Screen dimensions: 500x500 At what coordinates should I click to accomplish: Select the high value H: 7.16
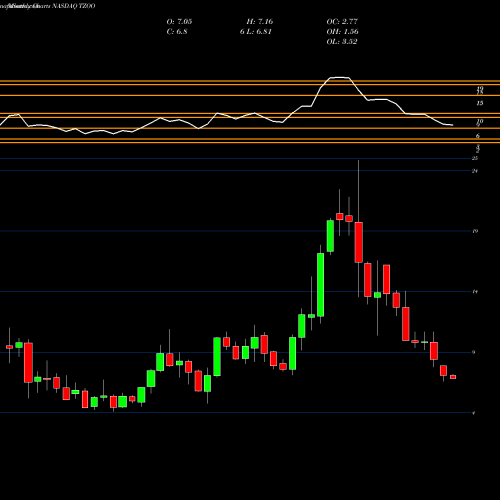click(x=260, y=22)
